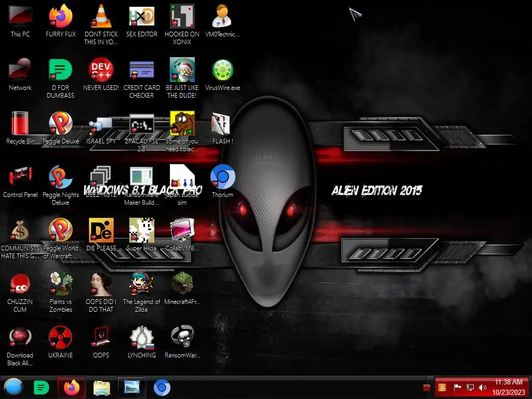This screenshot has width=532, height=399.
Task: Open the picture viewer taskbar button
Action: 132,388
